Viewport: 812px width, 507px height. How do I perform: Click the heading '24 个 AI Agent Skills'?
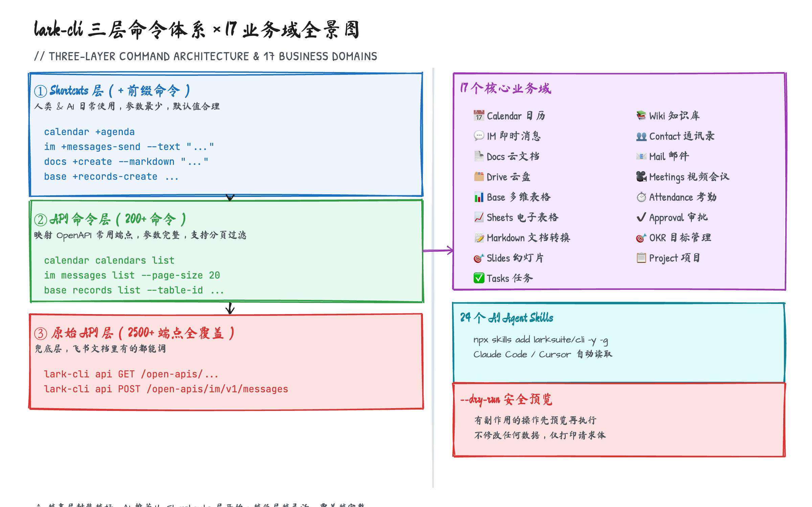point(506,317)
